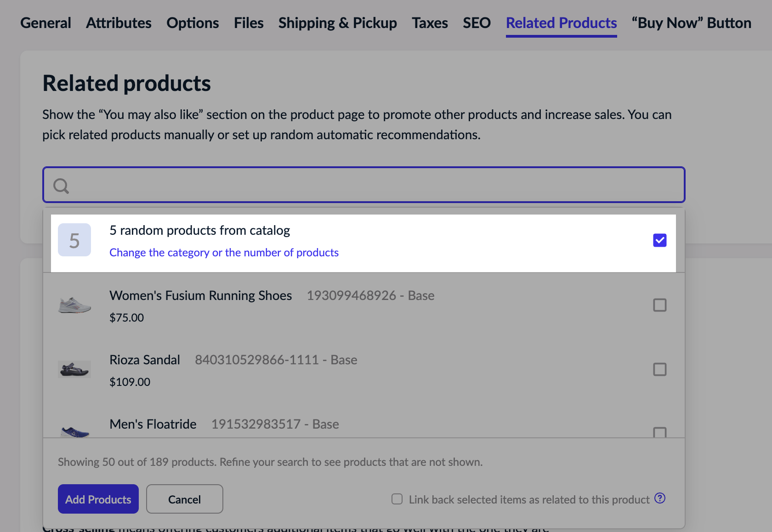Image resolution: width=772 pixels, height=532 pixels.
Task: Select the Related Products tab
Action: 562,23
